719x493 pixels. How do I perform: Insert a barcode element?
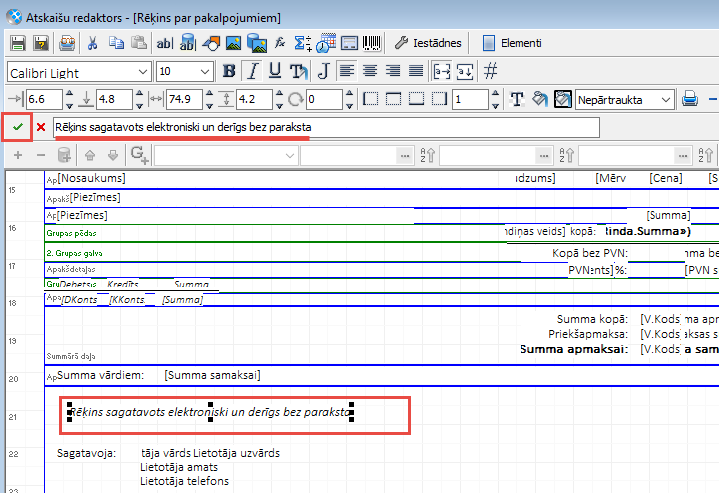pyautogui.click(x=372, y=43)
